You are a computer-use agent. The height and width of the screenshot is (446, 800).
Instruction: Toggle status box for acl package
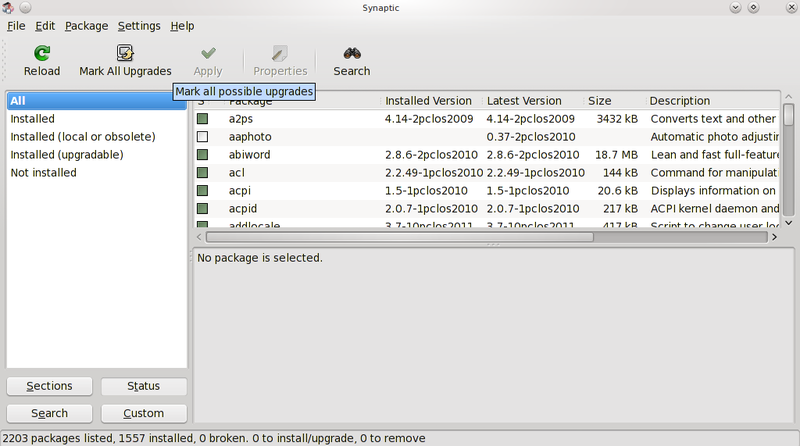203,172
